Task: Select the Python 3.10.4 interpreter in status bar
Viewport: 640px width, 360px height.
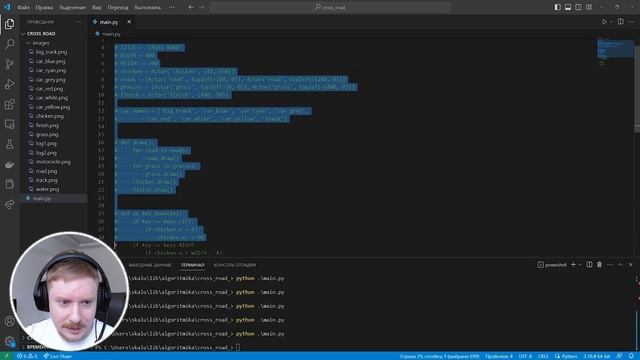Action: pyautogui.click(x=596, y=356)
